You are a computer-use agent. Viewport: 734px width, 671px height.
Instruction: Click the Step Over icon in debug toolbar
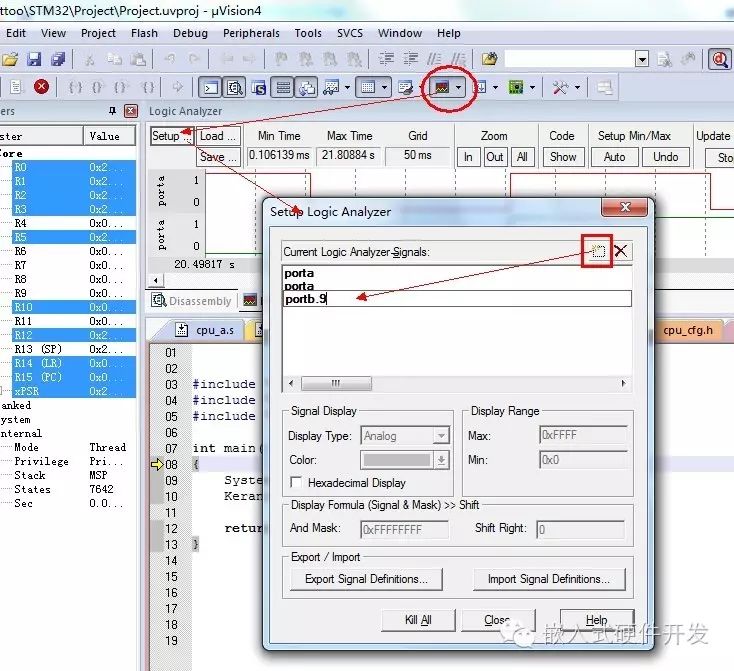point(97,87)
